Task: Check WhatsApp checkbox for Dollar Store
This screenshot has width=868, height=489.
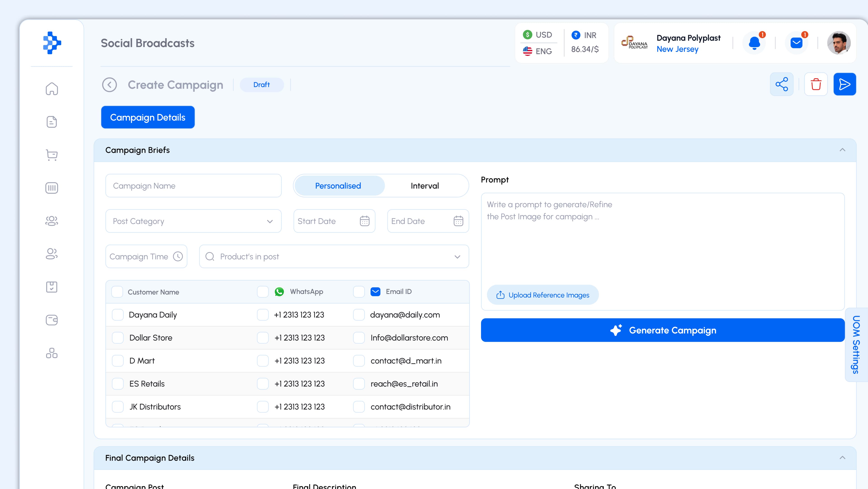Action: (262, 338)
